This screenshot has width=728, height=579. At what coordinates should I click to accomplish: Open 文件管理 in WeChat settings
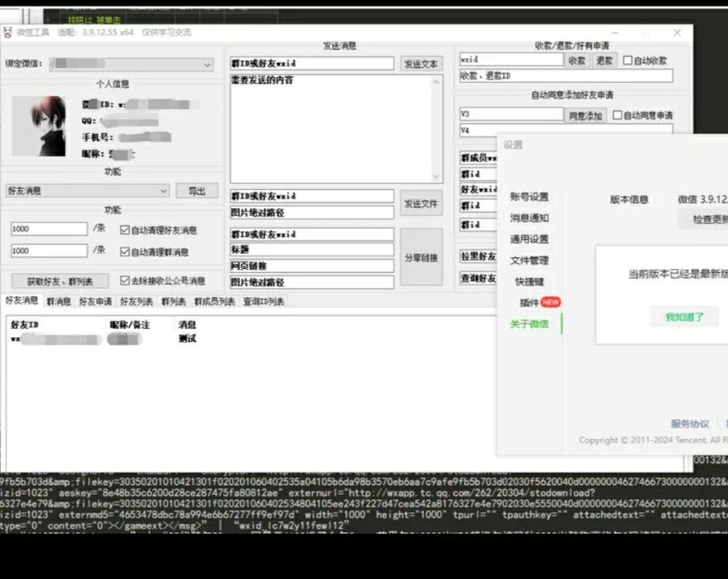point(529,261)
